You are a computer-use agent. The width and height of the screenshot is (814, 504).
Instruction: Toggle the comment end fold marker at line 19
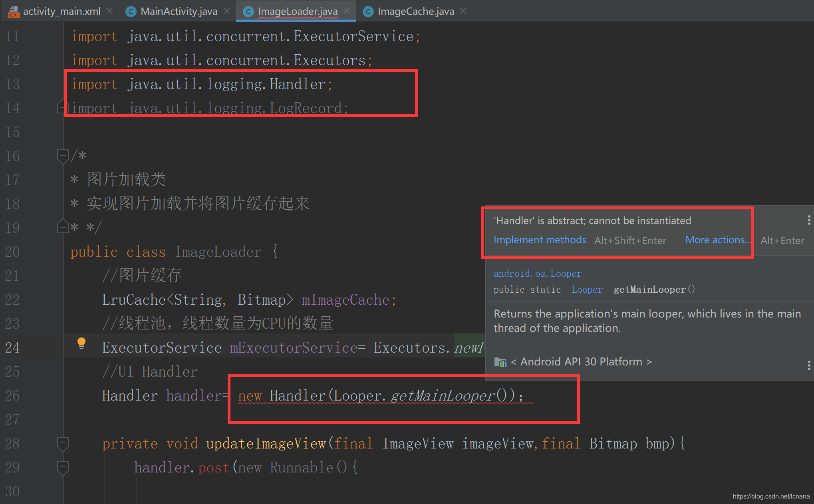[63, 226]
